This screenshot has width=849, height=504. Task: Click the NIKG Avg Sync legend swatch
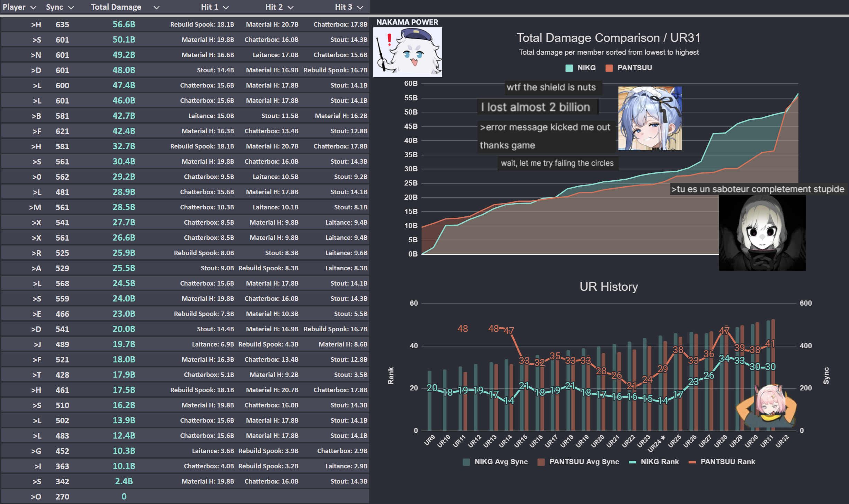point(466,462)
